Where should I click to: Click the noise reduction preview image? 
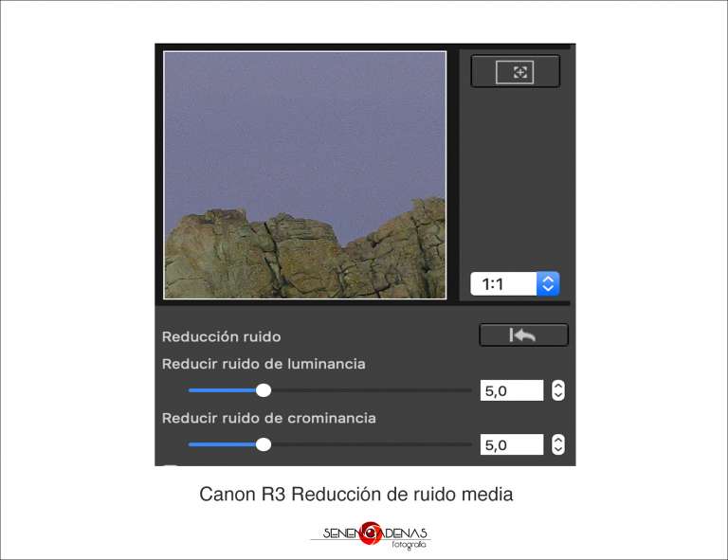[304, 175]
